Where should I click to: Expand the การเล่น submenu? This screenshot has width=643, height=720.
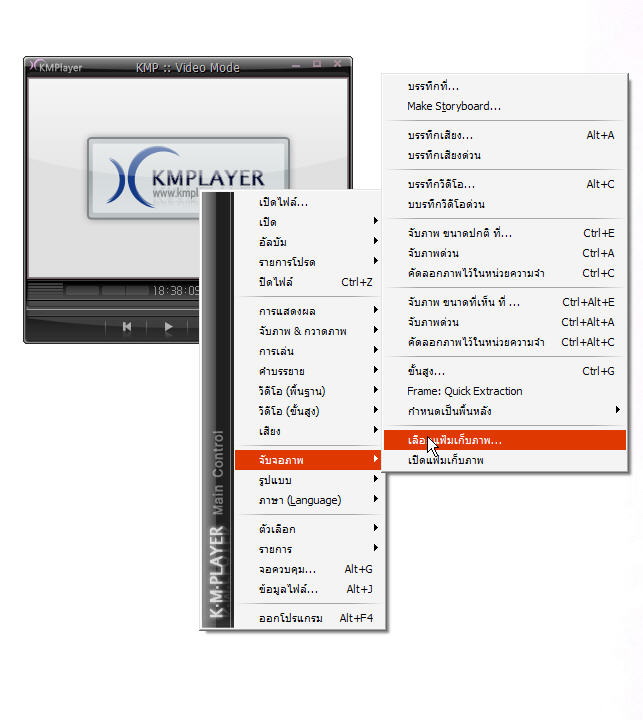tap(308, 351)
